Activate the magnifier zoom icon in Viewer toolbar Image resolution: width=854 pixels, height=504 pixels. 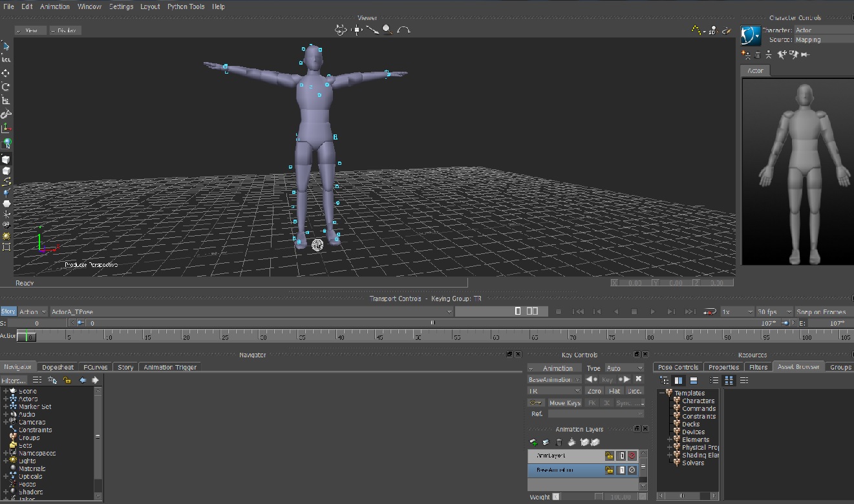[388, 28]
